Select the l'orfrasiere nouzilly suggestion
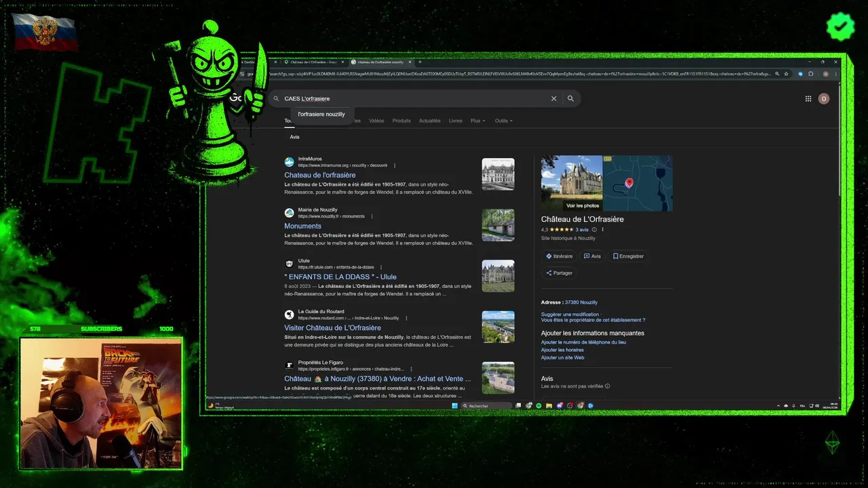 (x=321, y=115)
